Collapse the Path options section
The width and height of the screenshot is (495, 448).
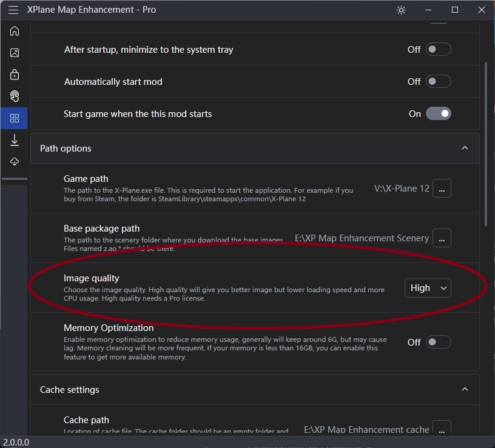click(465, 148)
